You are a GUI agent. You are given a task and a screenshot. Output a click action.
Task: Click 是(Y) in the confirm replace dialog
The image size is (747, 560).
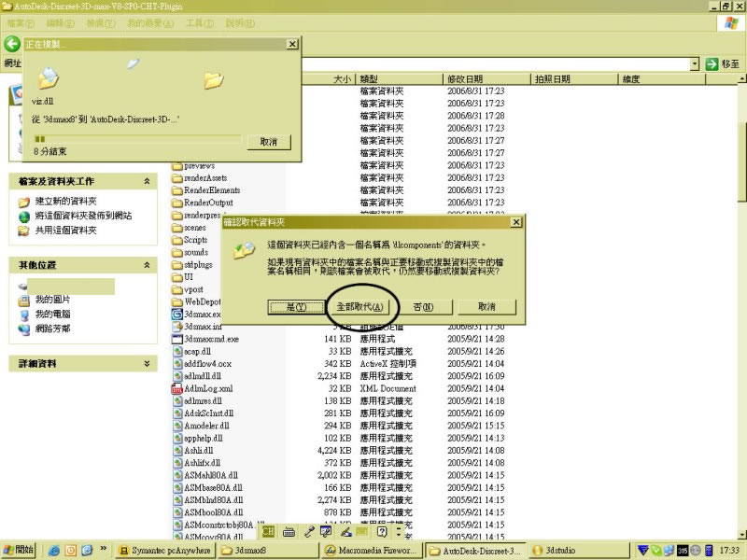[296, 307]
